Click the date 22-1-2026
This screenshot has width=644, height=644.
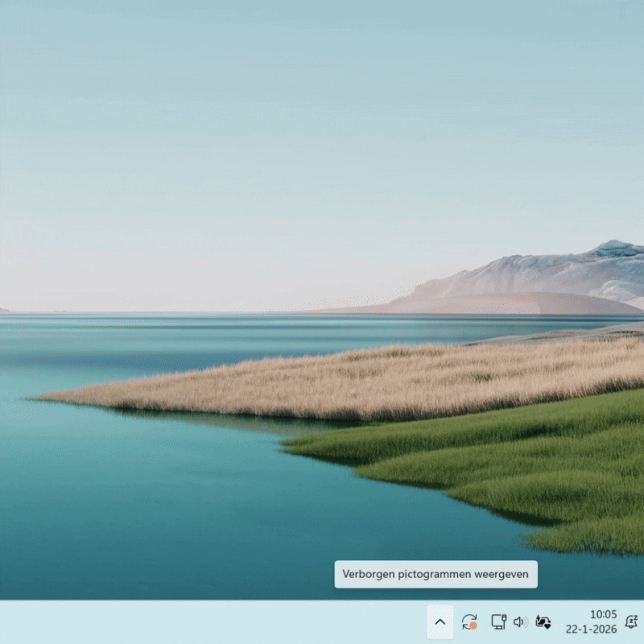click(591, 629)
